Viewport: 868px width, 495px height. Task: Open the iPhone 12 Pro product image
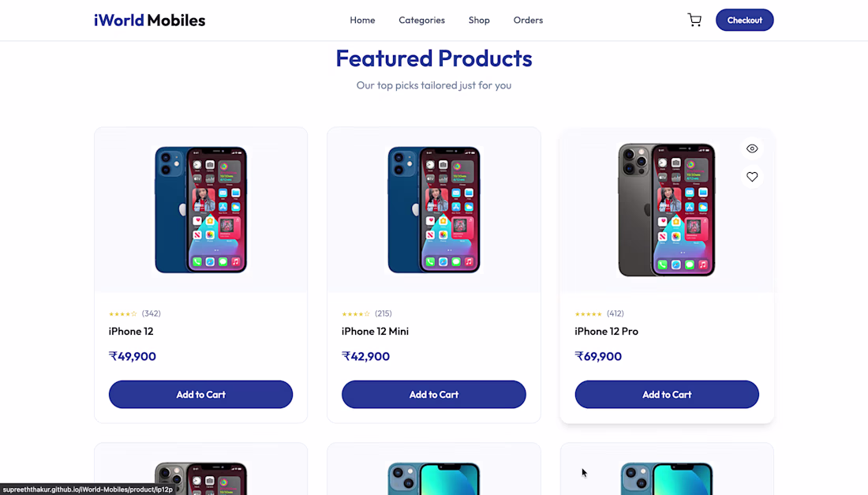(x=667, y=210)
